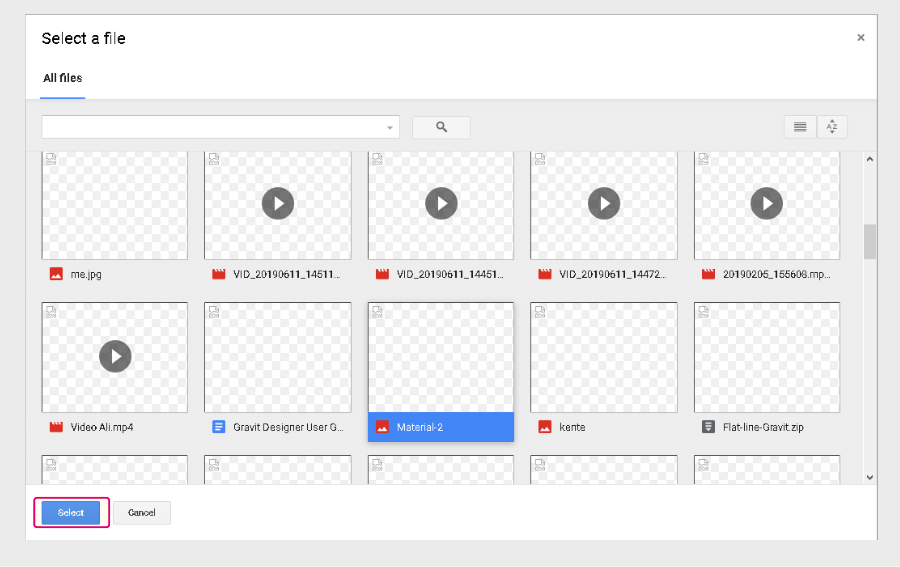Viewport: 900px width, 567px height.
Task: Click the image icon beside me.jpg
Action: 56,274
